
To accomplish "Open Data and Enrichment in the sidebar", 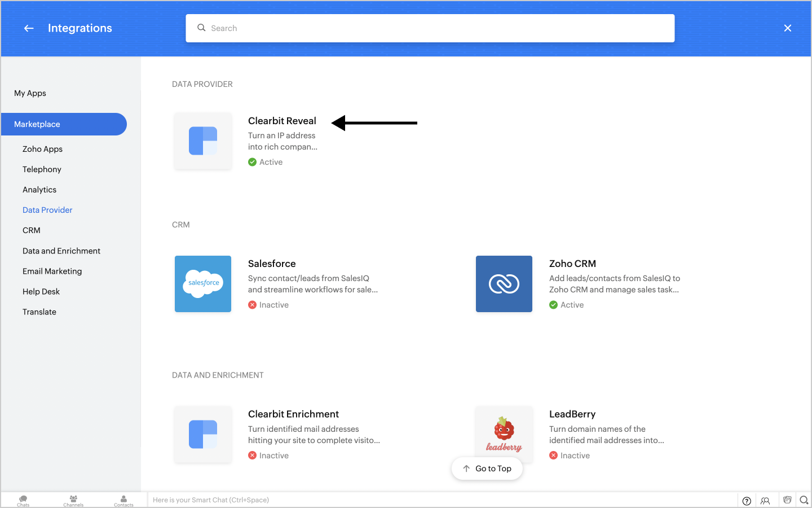I will point(61,251).
